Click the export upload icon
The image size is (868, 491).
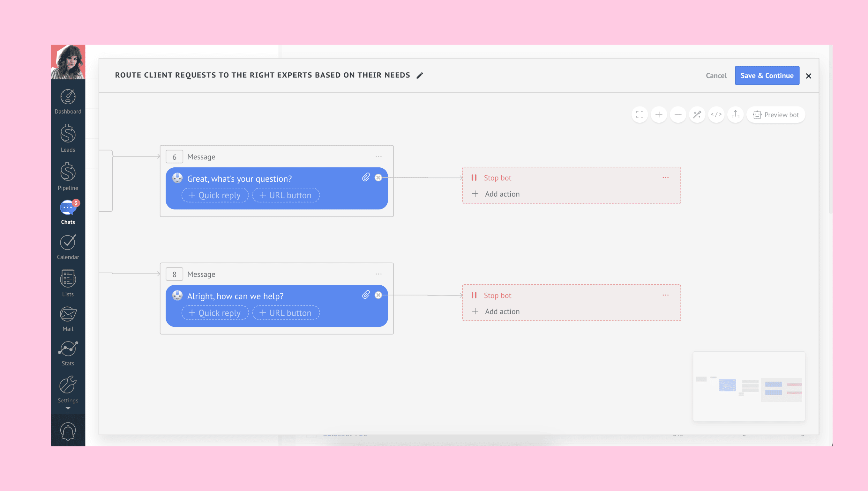tap(735, 115)
